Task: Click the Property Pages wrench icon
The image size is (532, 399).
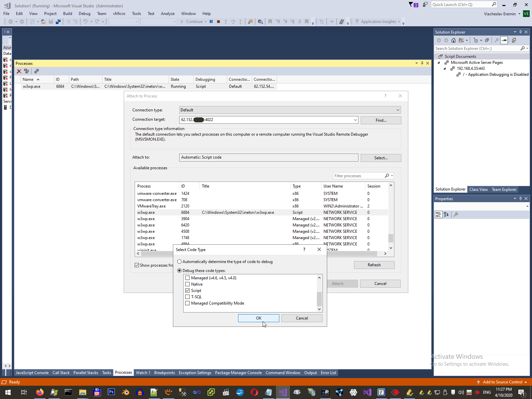Action: 456,214
